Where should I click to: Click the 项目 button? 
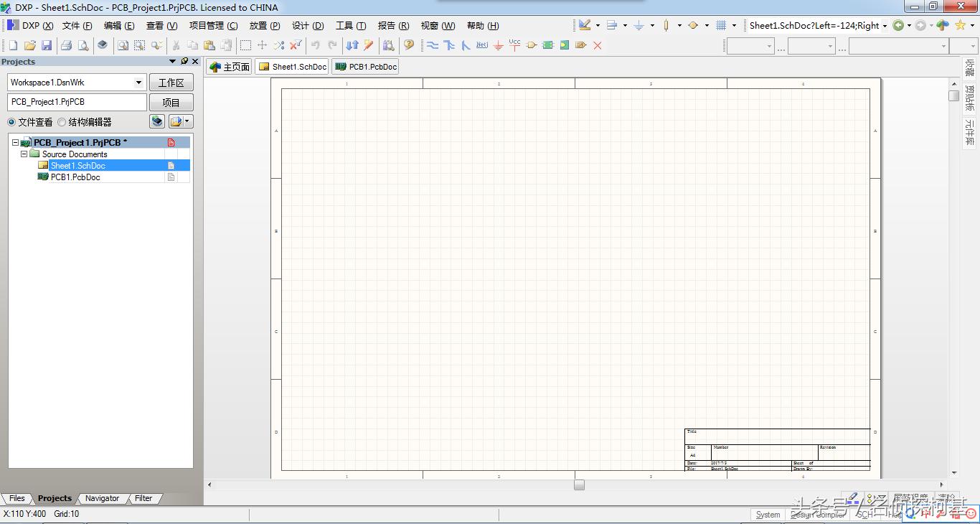click(x=171, y=103)
